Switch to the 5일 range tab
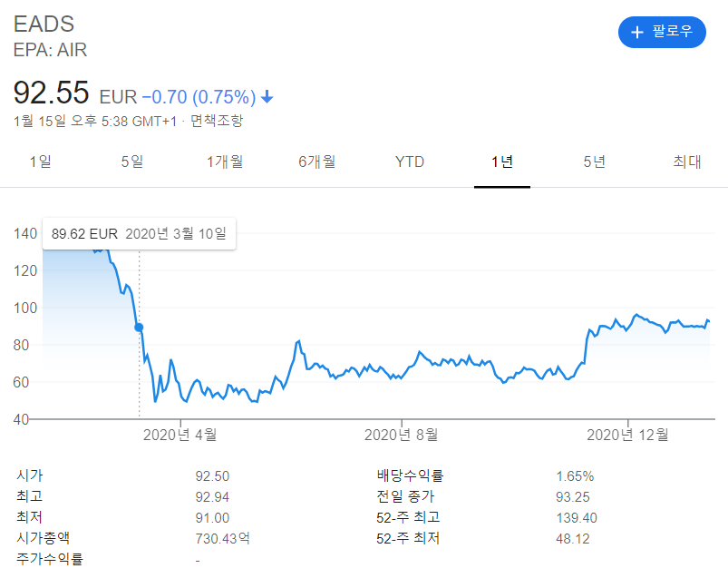This screenshot has width=728, height=578. 132,162
